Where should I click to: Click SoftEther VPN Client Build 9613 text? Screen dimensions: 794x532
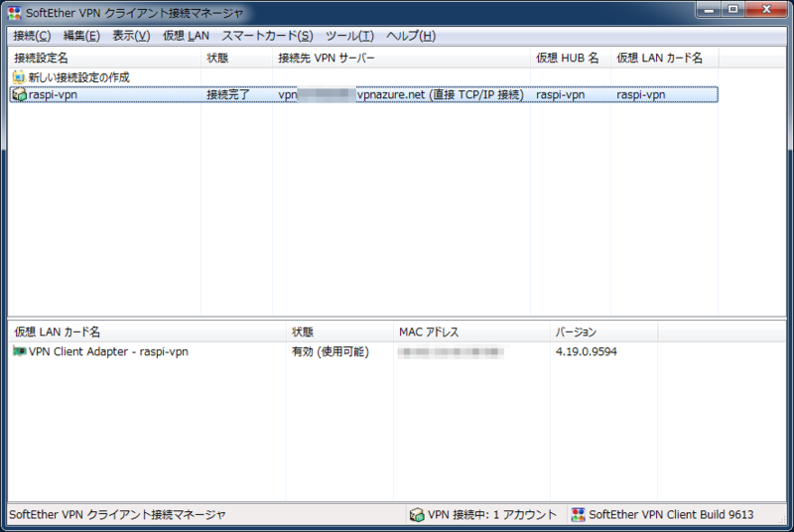[x=671, y=515]
